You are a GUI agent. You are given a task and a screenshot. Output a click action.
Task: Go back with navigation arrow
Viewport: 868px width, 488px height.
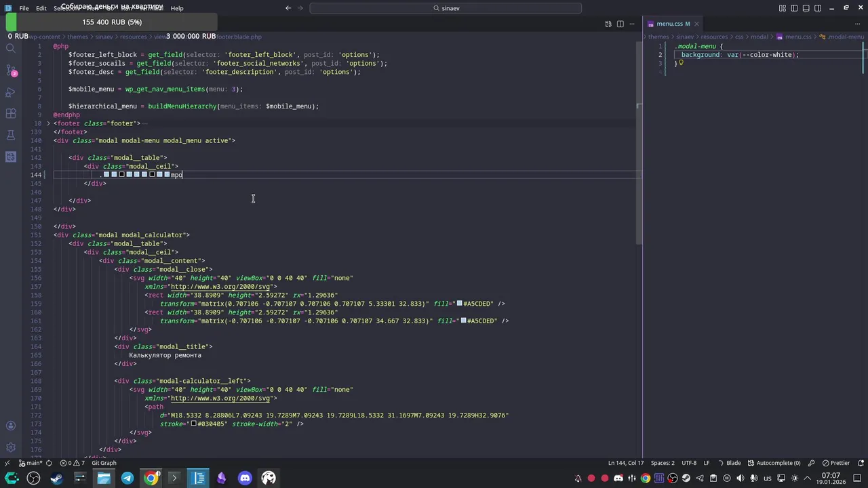click(x=288, y=8)
